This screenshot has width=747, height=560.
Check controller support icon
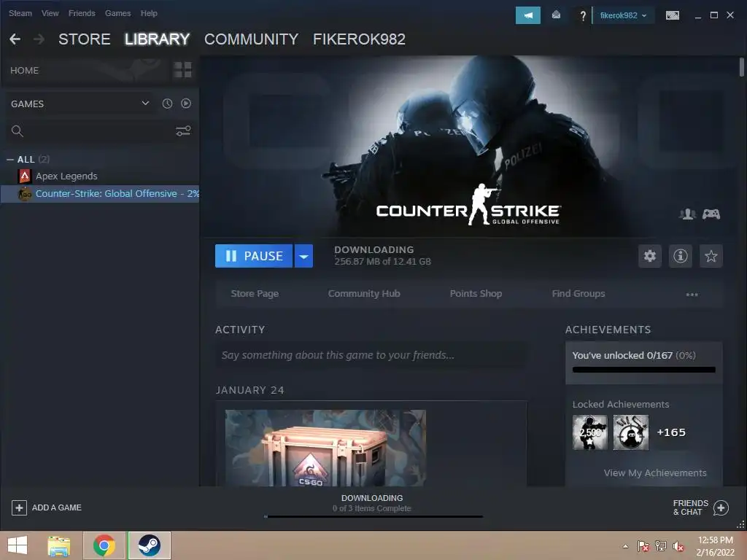pos(711,214)
